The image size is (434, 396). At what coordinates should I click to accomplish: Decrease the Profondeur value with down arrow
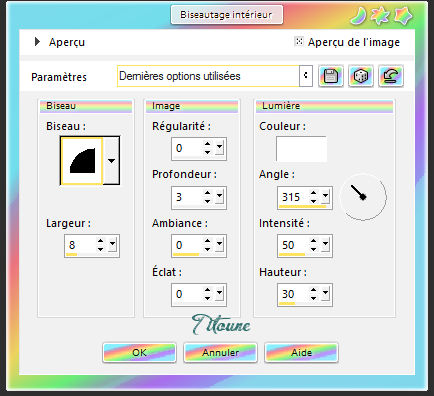tap(207, 201)
